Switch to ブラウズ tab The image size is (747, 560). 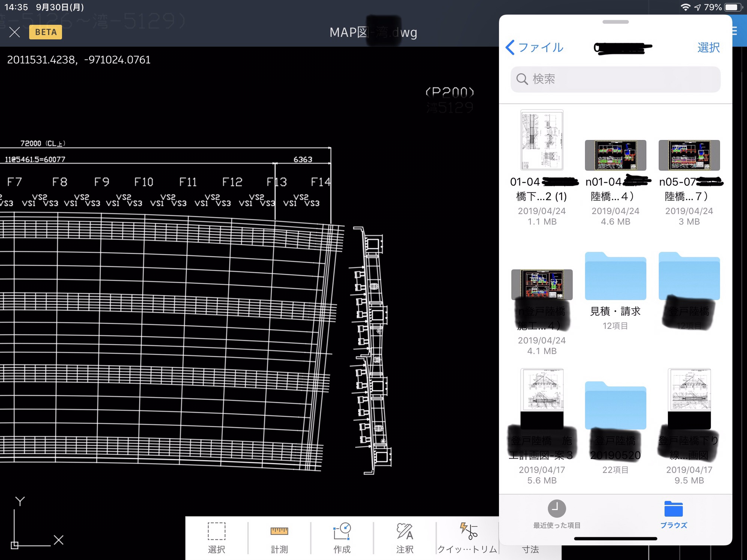tap(673, 514)
